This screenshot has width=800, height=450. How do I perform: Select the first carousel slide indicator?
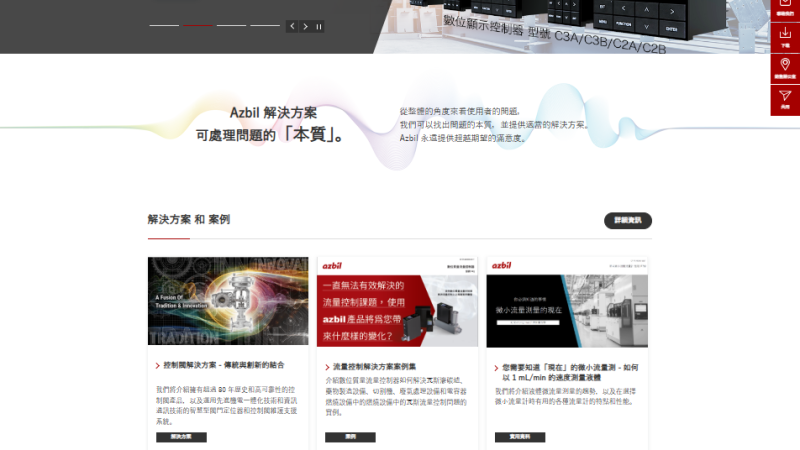point(164,25)
